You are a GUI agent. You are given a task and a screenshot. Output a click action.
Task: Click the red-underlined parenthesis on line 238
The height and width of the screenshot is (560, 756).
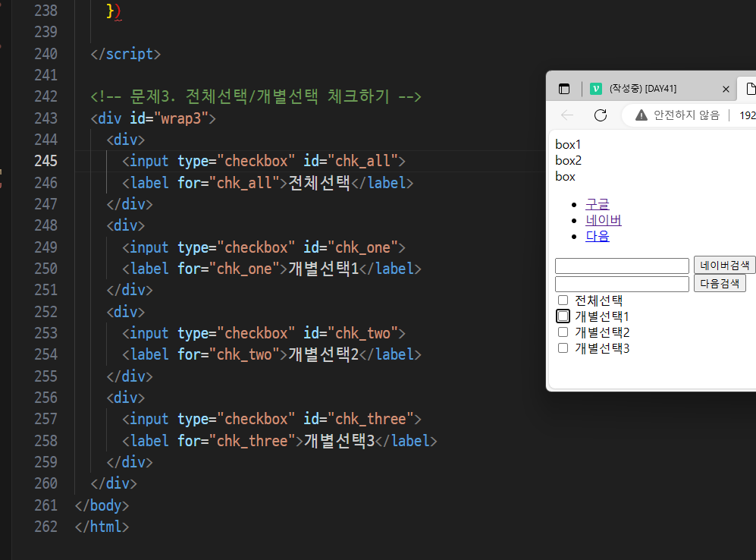[x=118, y=11]
